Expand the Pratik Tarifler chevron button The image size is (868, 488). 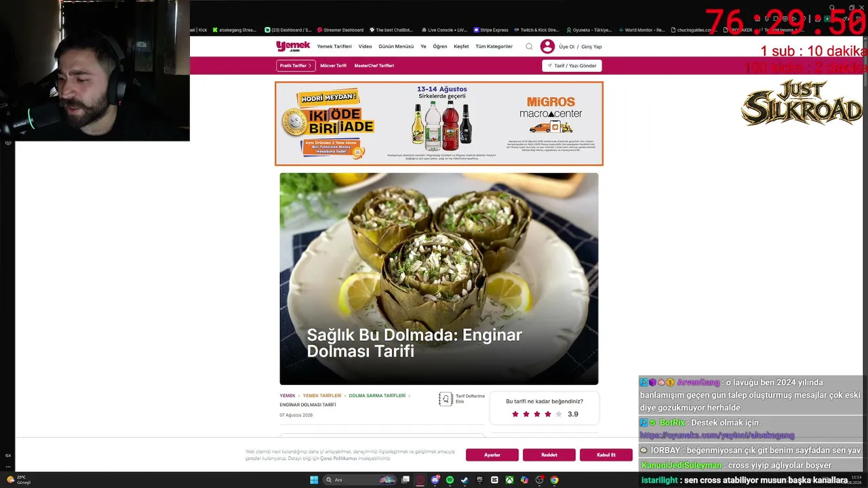pyautogui.click(x=296, y=66)
